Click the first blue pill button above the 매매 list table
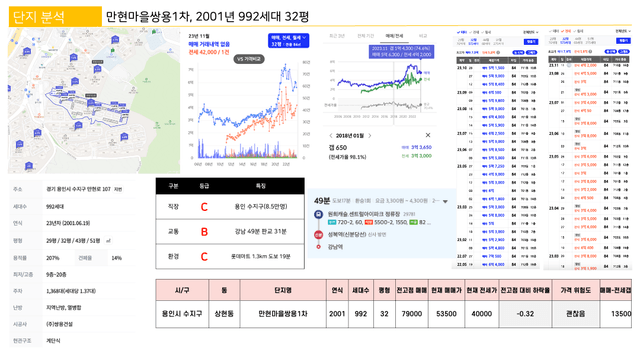This screenshot has width=640, height=360. [x=518, y=53]
